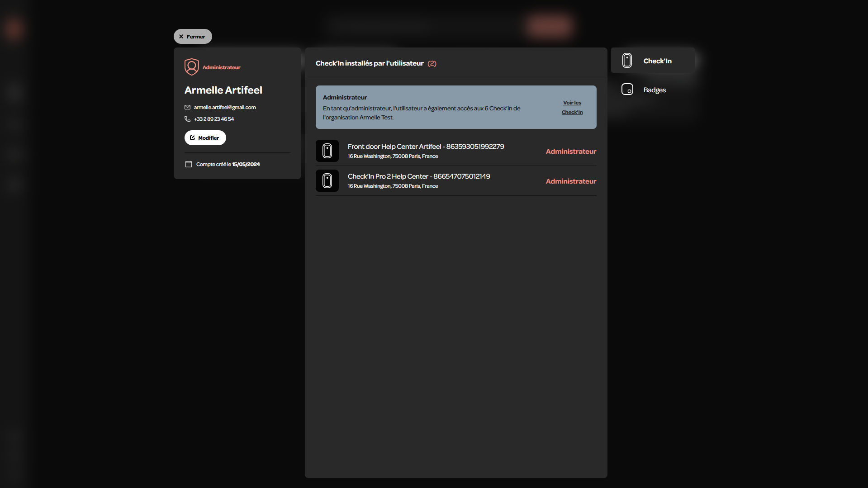Switch to the Badges tab
This screenshot has height=488, width=868.
click(x=653, y=90)
